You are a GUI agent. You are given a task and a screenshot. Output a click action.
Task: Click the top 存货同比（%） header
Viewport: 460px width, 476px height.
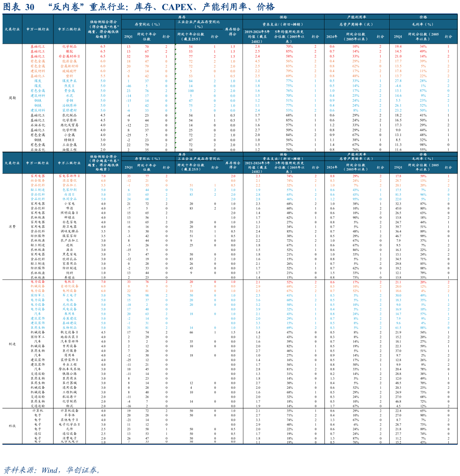pos(148,24)
